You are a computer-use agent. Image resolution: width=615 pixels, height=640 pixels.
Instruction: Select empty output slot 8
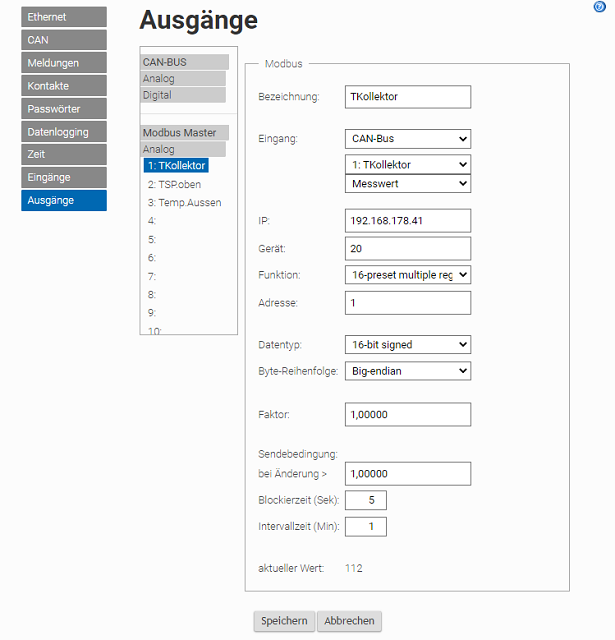[x=152, y=294]
